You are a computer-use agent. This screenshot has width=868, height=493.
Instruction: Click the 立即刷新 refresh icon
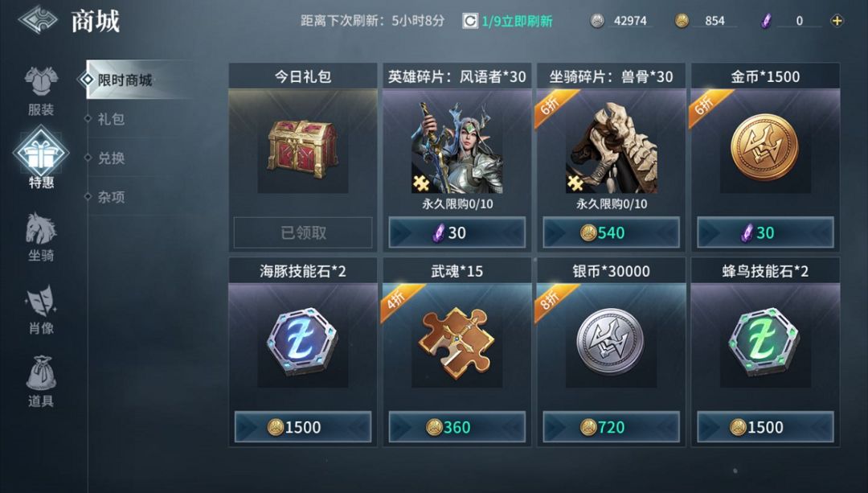click(x=470, y=21)
